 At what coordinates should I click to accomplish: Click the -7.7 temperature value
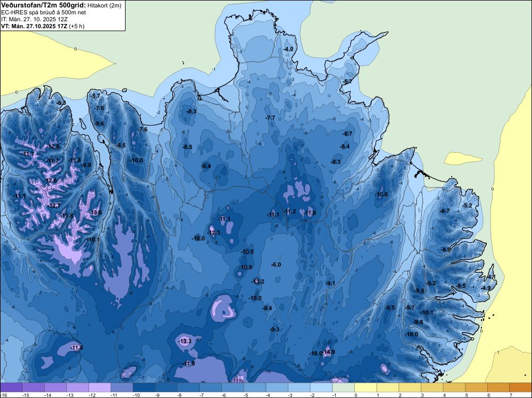tap(270, 118)
